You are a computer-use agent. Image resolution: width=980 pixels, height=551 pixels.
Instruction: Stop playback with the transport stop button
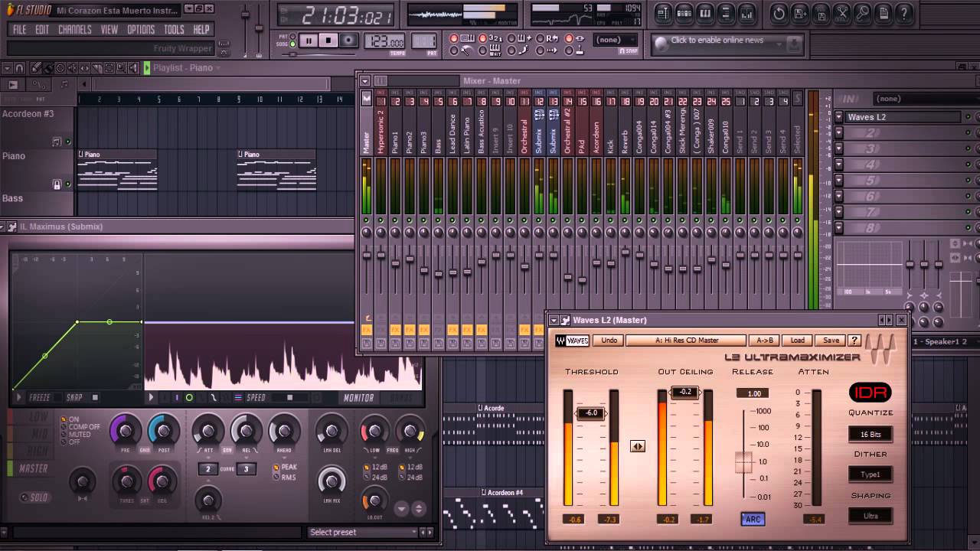click(328, 41)
